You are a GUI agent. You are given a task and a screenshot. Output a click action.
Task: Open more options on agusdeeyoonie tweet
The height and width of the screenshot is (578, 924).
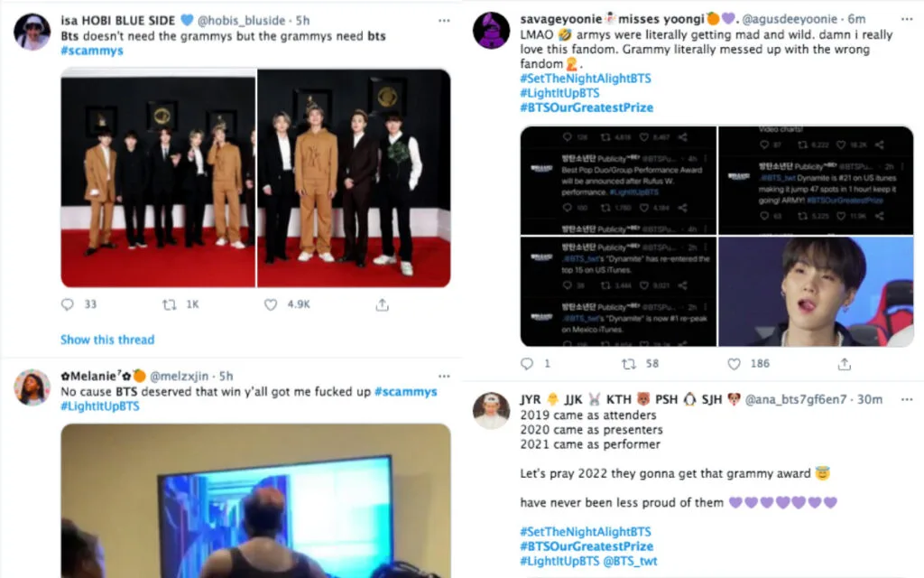(906, 20)
